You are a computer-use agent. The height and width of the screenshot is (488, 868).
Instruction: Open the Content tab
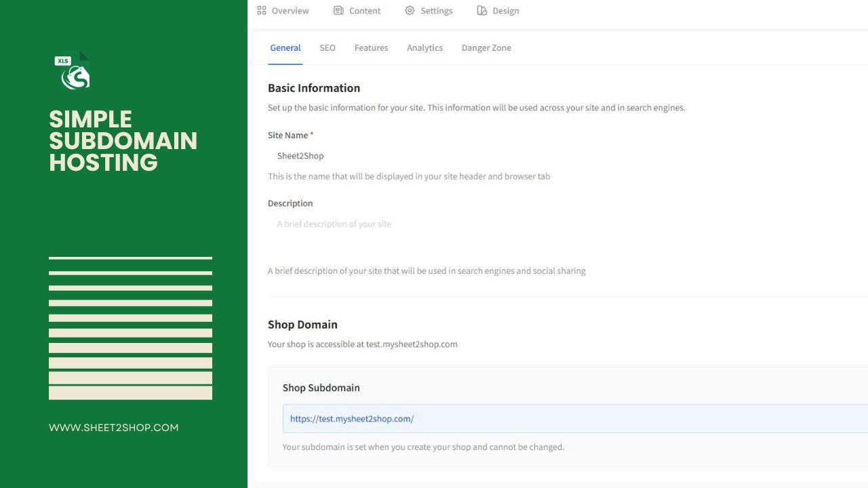[357, 11]
